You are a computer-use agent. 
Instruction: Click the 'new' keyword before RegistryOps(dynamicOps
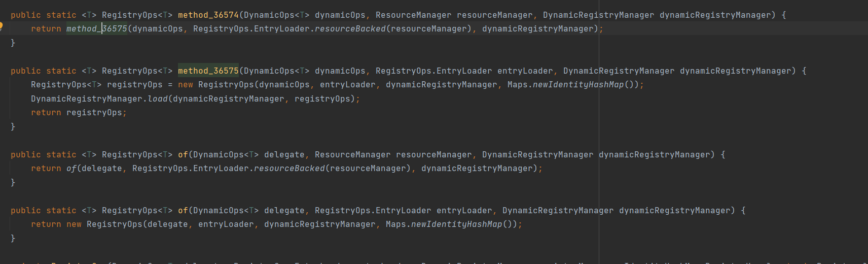pyautogui.click(x=186, y=85)
